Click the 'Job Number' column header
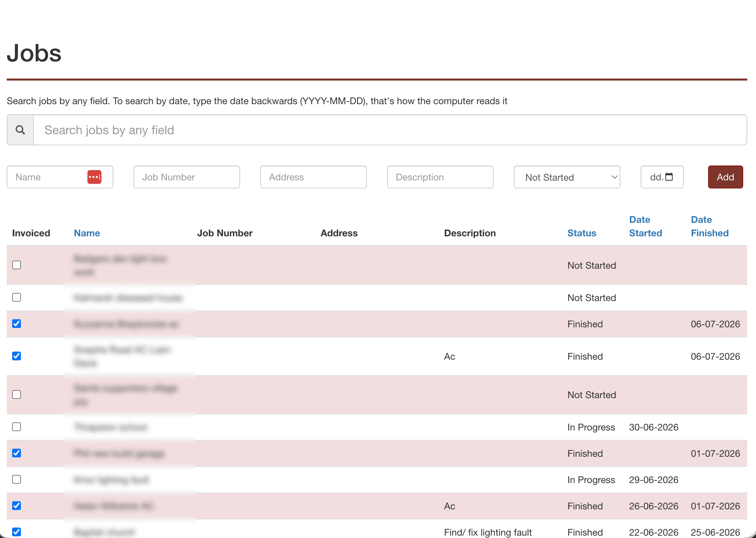Screen dimensions: 756x538 (x=225, y=233)
